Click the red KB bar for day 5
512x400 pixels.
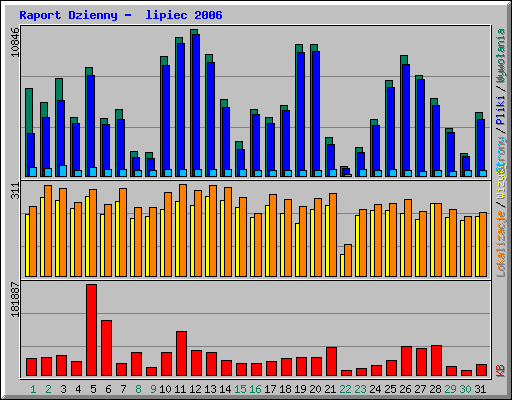pyautogui.click(x=92, y=330)
